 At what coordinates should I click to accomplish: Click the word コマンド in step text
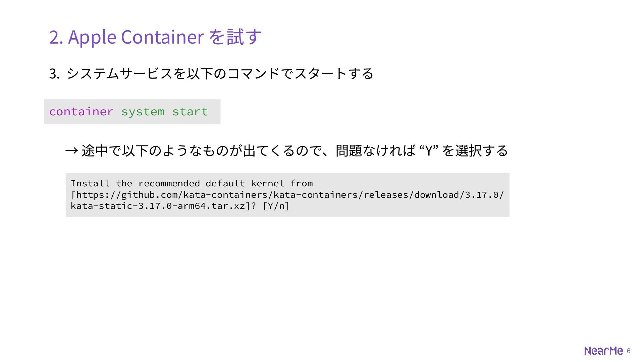coord(254,73)
